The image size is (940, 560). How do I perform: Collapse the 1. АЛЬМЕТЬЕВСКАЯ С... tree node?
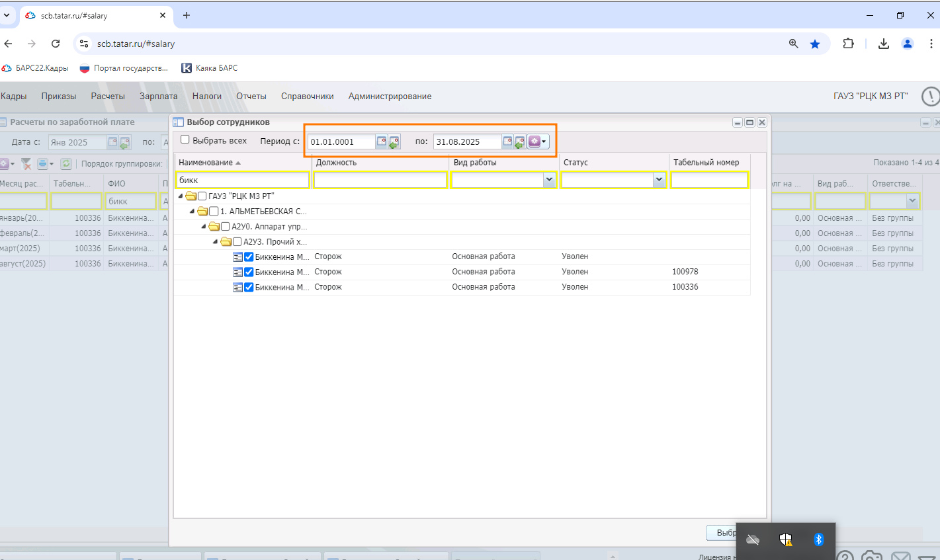pyautogui.click(x=192, y=212)
